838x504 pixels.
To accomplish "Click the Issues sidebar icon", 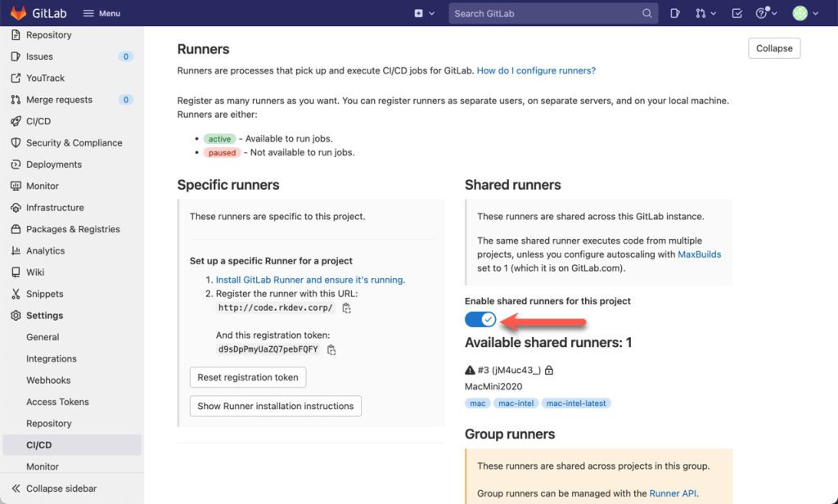I will pos(16,56).
